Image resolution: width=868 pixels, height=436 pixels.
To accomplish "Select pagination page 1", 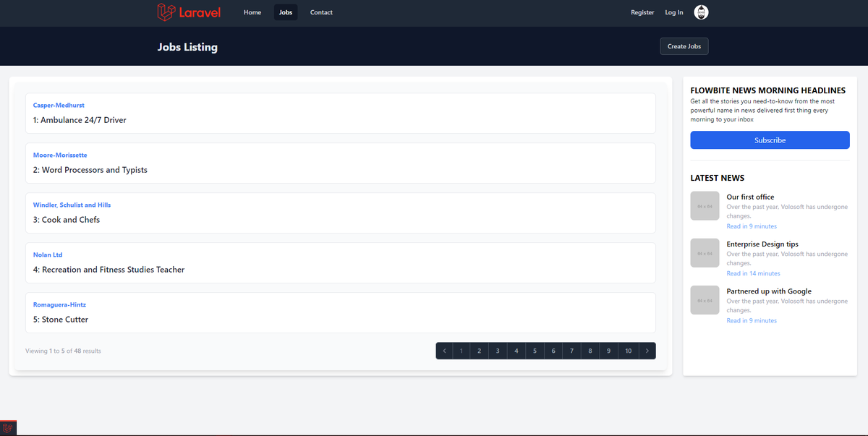I will click(461, 351).
